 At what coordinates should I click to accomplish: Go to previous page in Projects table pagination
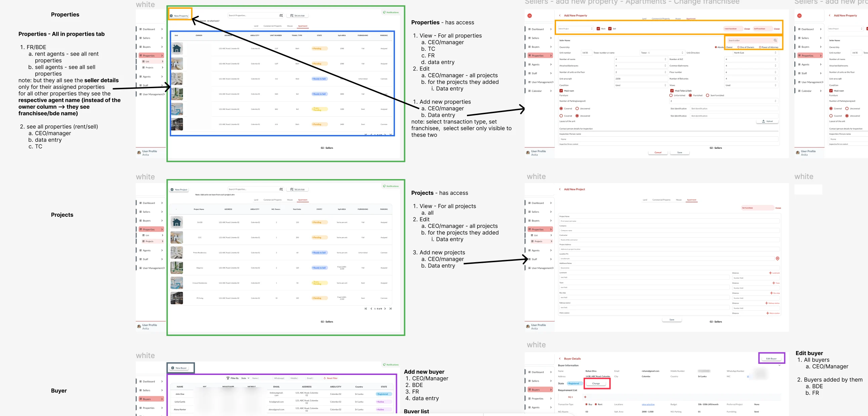(371, 309)
